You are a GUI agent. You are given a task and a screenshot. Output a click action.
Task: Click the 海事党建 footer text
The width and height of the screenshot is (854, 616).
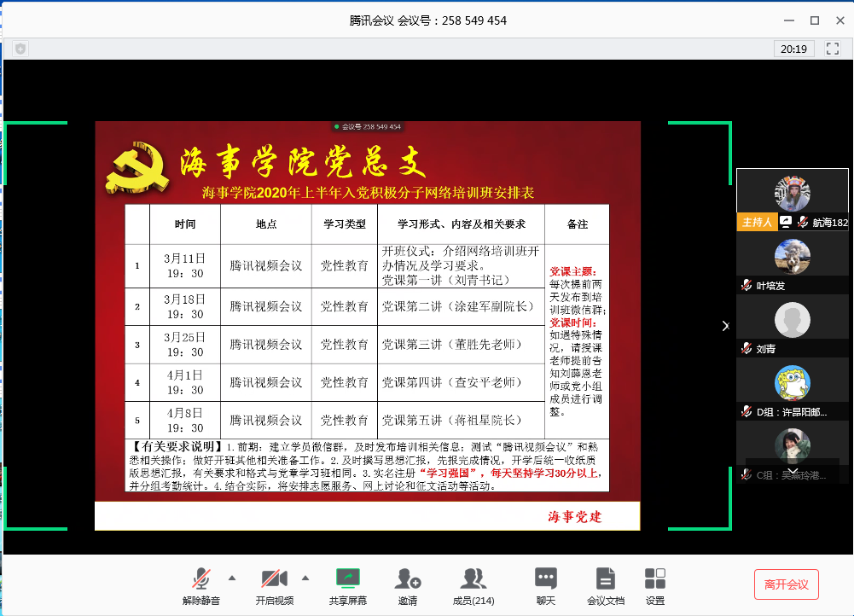(575, 516)
